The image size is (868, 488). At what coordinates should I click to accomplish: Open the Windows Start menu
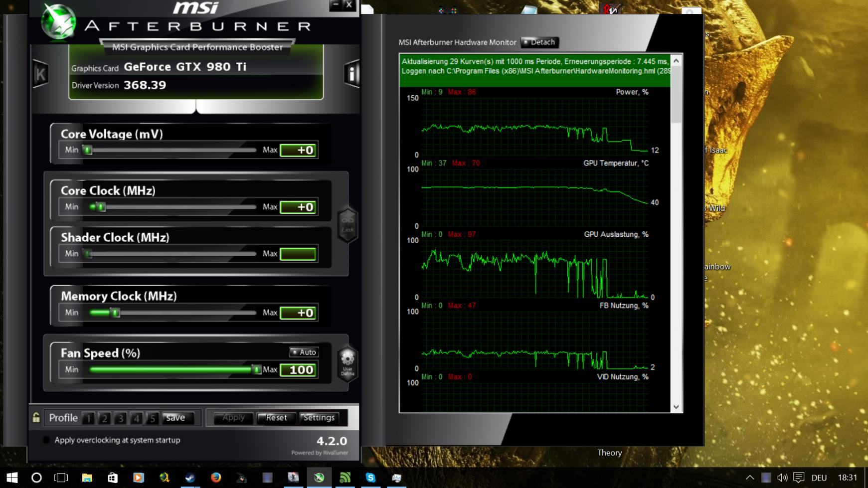click(x=12, y=478)
